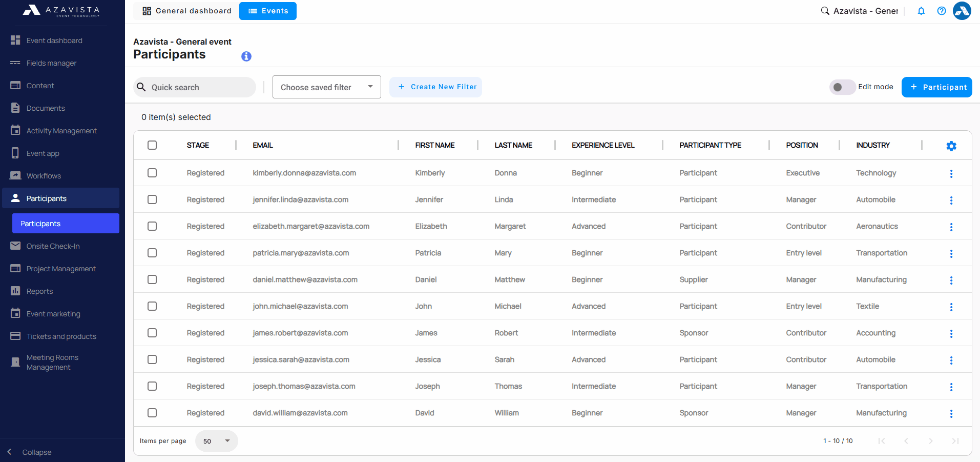Open row actions for john.michael@azavista.com
The width and height of the screenshot is (980, 462).
(951, 307)
